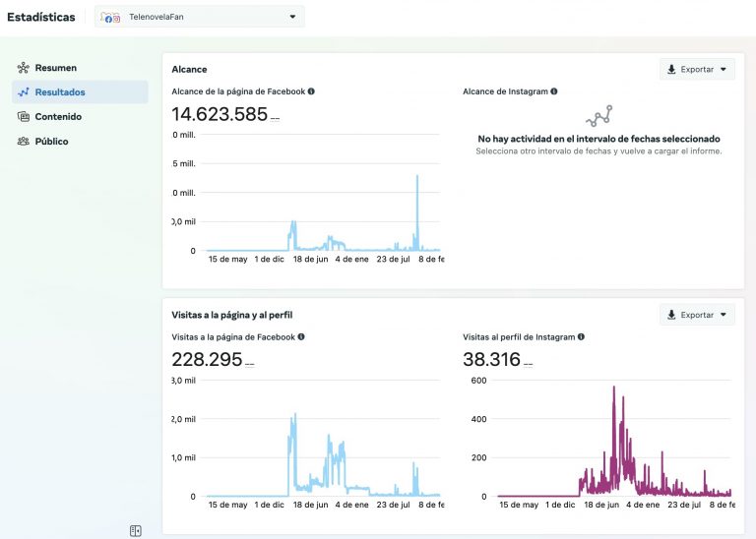Click the Alcance section title

(x=189, y=70)
